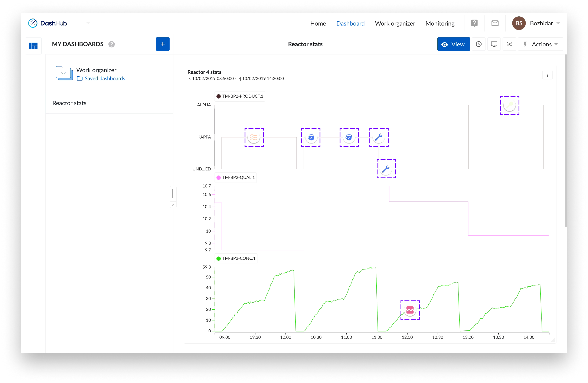This screenshot has width=588, height=383.
Task: Click the clock time range icon
Action: coord(478,44)
